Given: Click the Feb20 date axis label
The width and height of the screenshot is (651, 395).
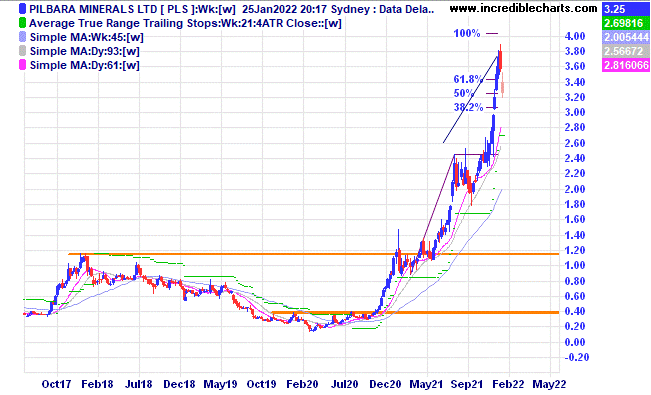Looking at the screenshot, I should point(302,384).
